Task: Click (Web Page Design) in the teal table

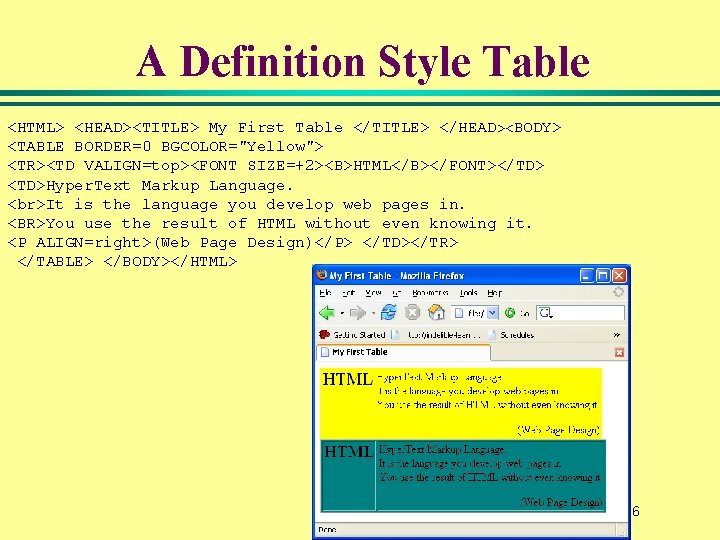Action: point(562,502)
